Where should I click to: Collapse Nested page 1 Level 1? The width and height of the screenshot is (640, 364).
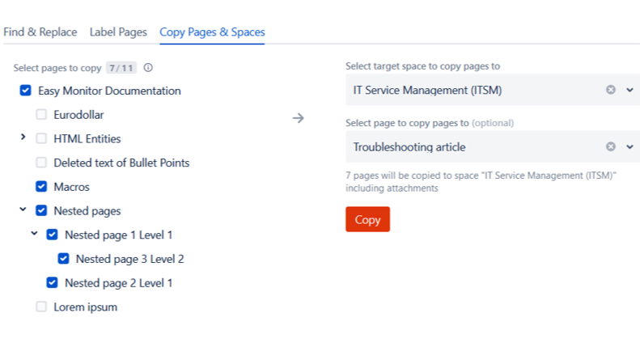pos(34,235)
